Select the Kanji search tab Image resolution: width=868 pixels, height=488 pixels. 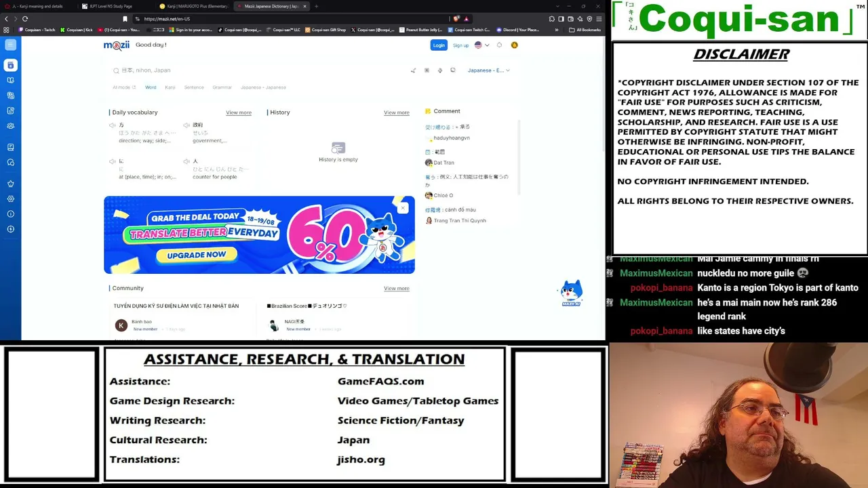point(170,87)
